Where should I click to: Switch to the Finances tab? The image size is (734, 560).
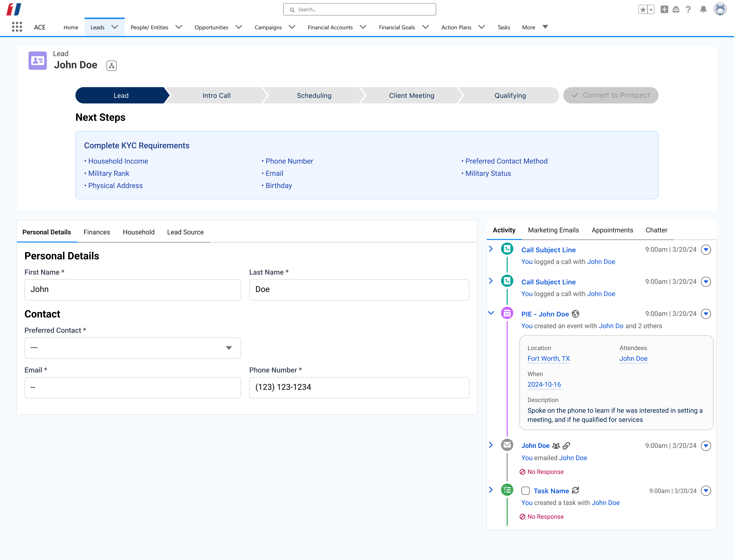tap(97, 232)
